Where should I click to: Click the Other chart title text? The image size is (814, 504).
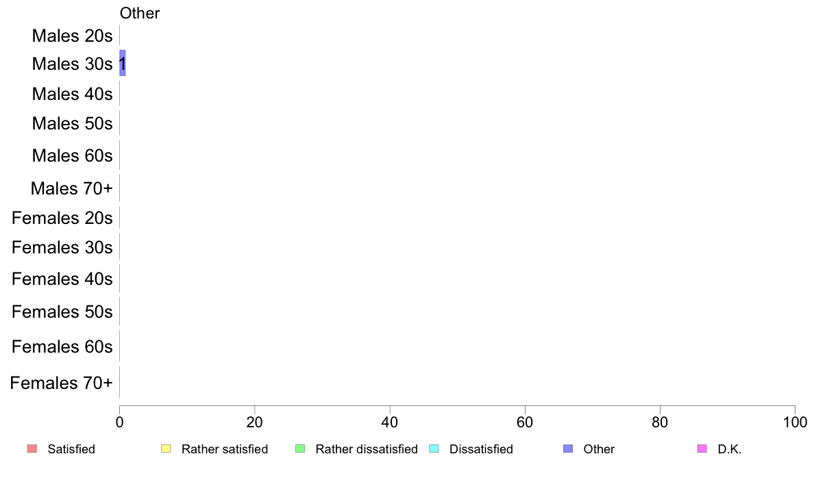tap(140, 13)
